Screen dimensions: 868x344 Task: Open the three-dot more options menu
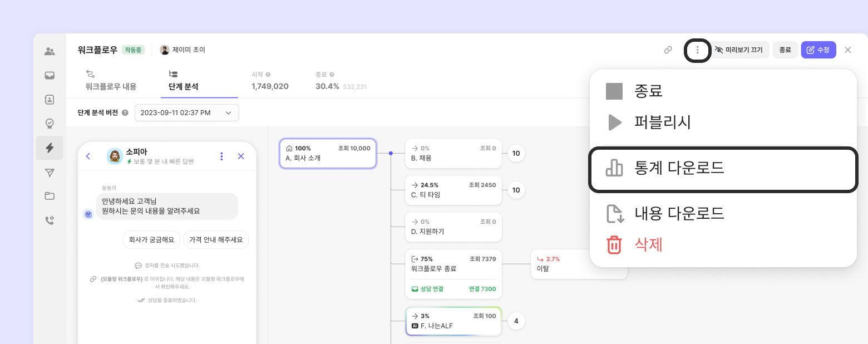click(698, 50)
